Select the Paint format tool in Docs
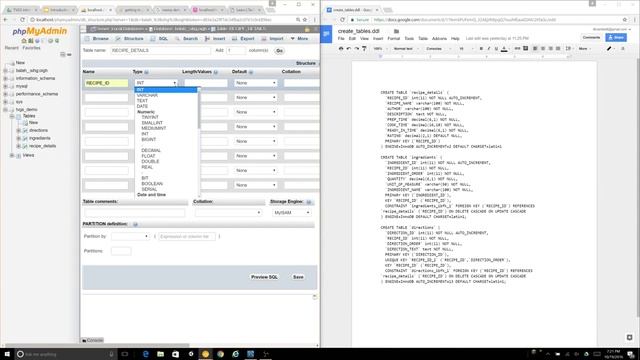This screenshot has height=360, width=640. pos(364,49)
